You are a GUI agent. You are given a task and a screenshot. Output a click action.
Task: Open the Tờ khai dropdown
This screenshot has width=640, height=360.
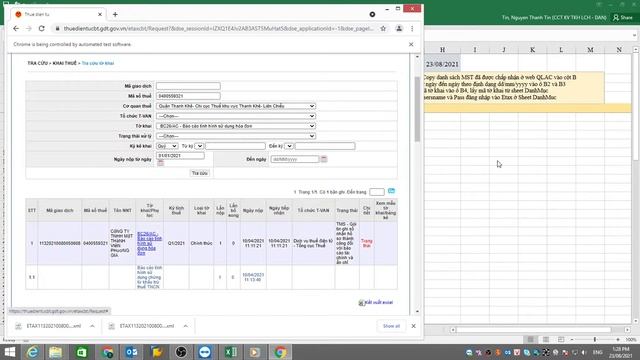(236, 126)
